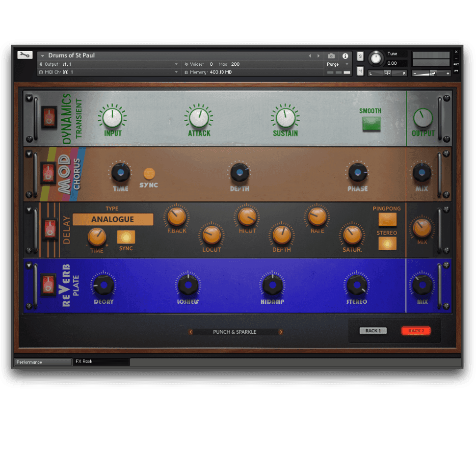
Task: Click the Chorus PHASE knob
Action: click(x=358, y=172)
